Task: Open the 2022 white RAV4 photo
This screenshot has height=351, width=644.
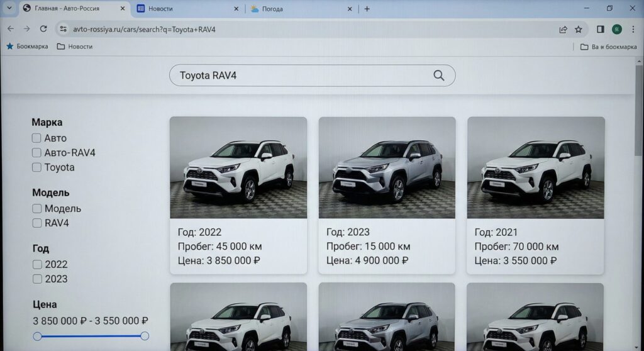Action: point(238,167)
